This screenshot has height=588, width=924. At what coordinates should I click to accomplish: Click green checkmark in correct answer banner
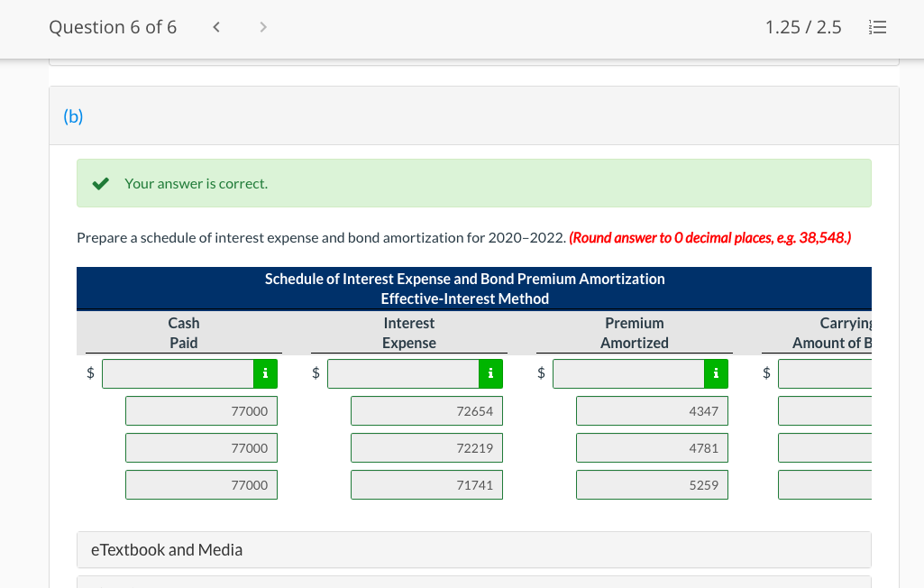click(101, 183)
